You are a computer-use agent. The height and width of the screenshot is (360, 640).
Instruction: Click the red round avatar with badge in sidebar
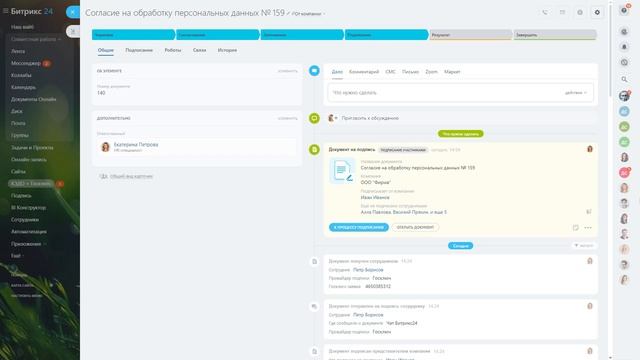click(x=624, y=173)
